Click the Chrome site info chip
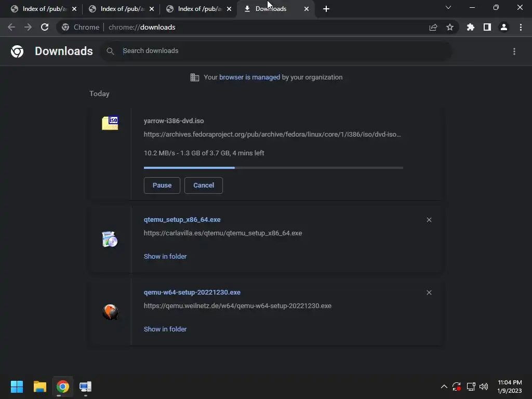The image size is (532, 399). tap(81, 27)
